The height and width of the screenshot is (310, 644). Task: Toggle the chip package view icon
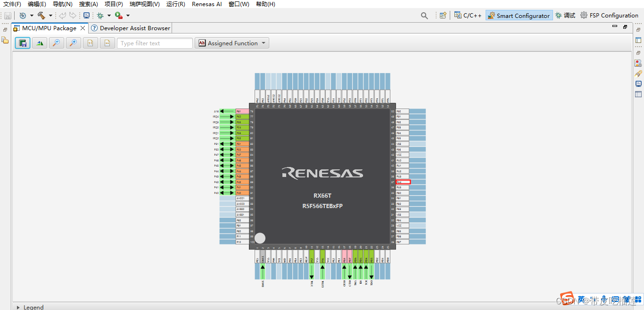(22, 43)
